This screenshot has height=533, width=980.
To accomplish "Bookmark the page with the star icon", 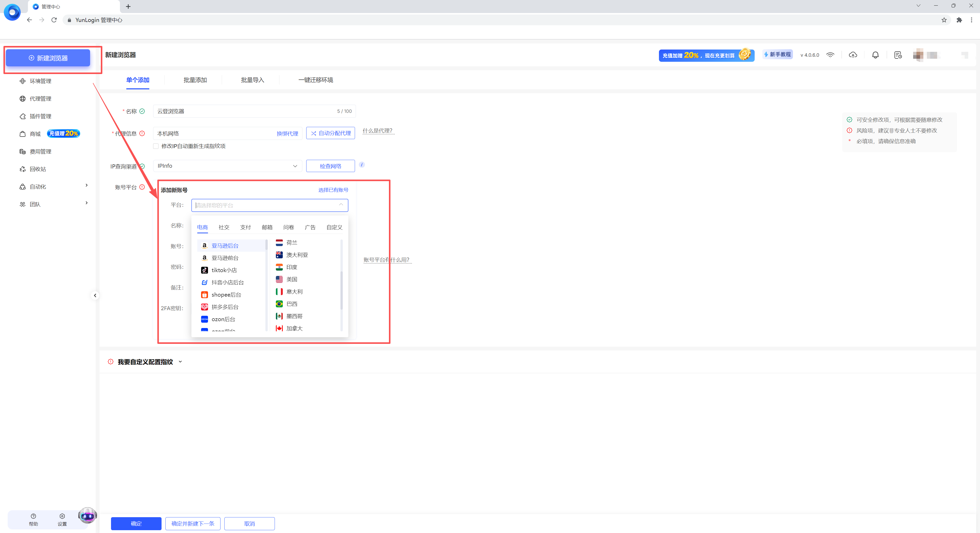I will point(944,20).
